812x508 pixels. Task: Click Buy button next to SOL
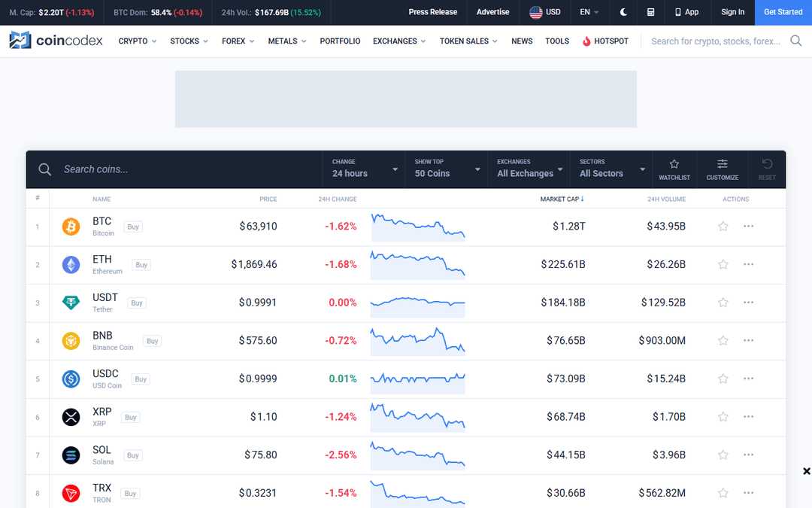click(x=133, y=455)
